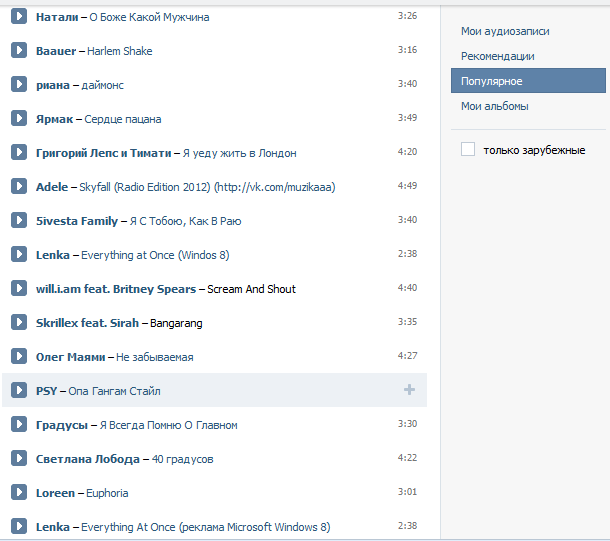Viewport: 610px width, 541px height.
Task: Click artist name Baauer
Action: click(56, 51)
